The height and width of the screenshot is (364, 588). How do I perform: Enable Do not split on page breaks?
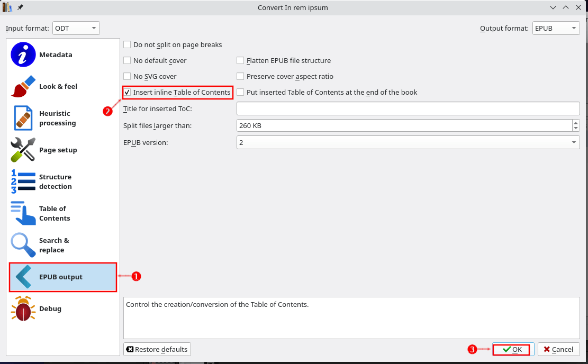[x=127, y=45]
